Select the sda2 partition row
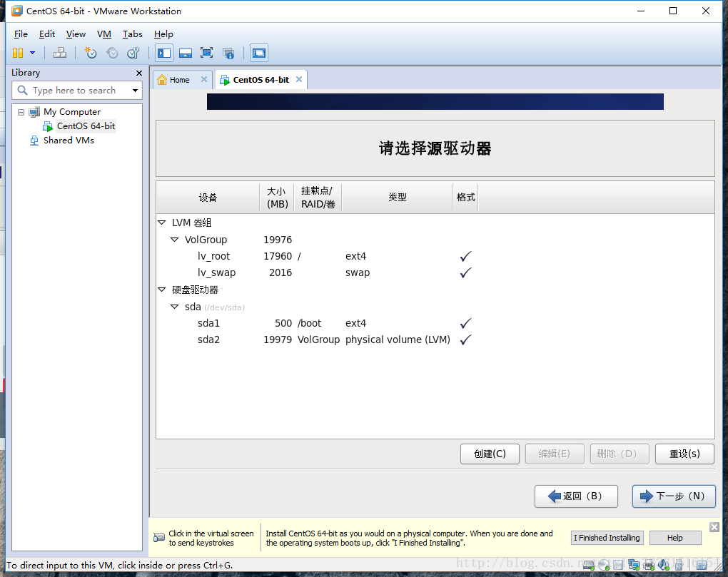The image size is (728, 577). [x=435, y=339]
